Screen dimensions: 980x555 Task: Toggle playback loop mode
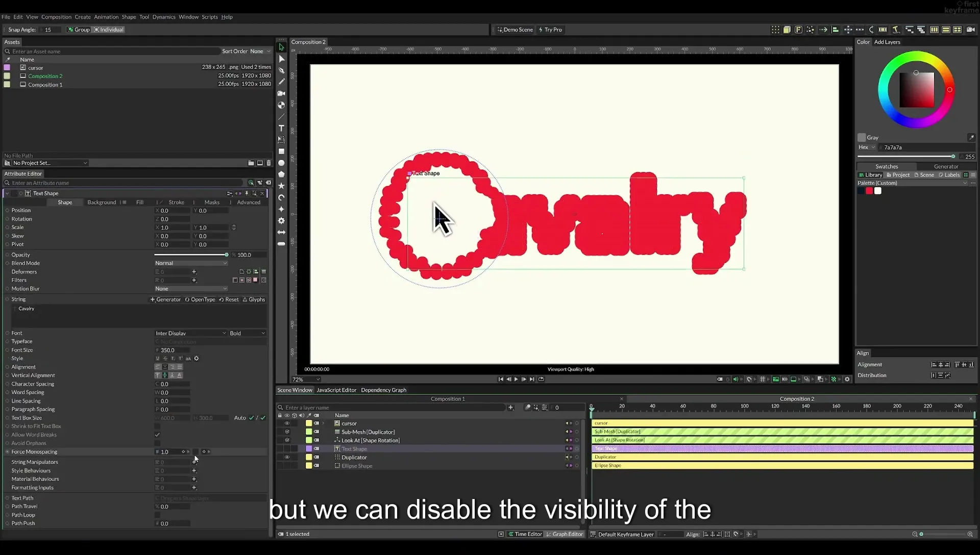click(542, 379)
